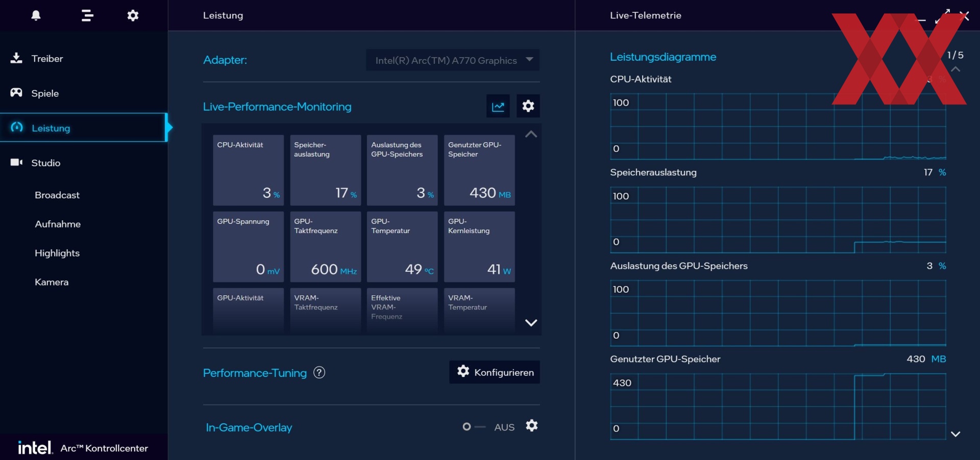Click the Arc Kontrollcenter label
This screenshot has width=980, height=460.
point(104,448)
